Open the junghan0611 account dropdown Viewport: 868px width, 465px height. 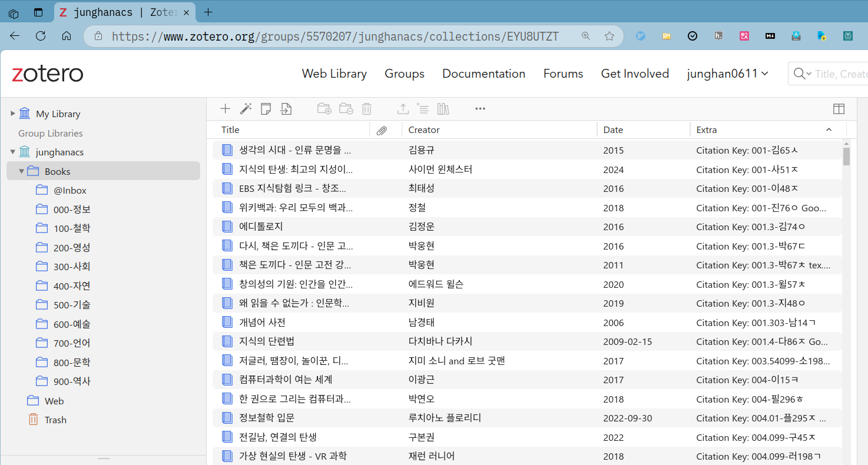728,74
